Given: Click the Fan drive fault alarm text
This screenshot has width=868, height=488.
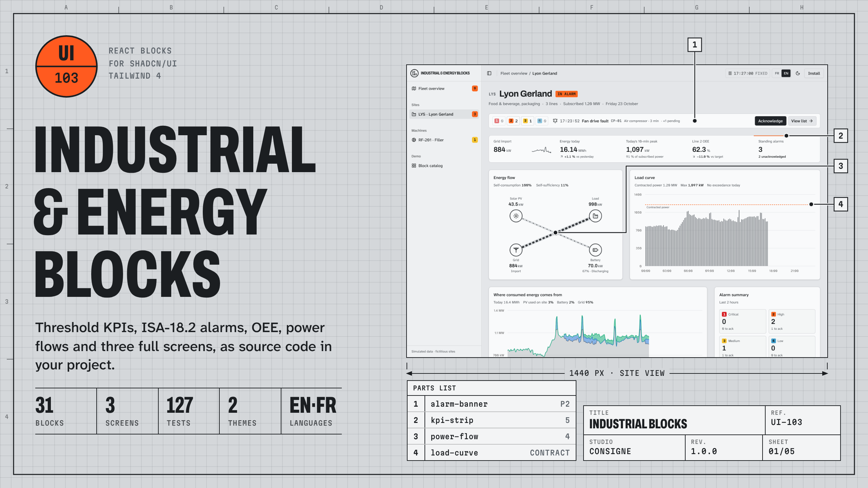Looking at the screenshot, I should pos(595,121).
